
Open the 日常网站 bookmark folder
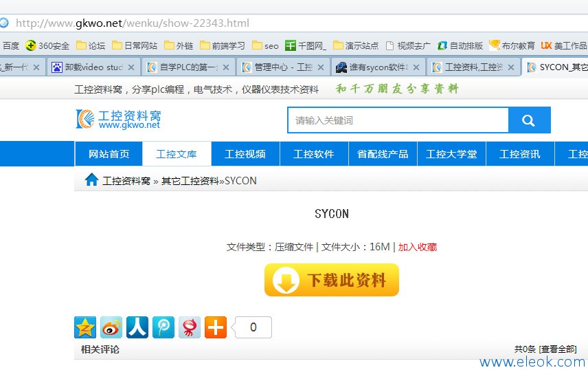pos(135,46)
